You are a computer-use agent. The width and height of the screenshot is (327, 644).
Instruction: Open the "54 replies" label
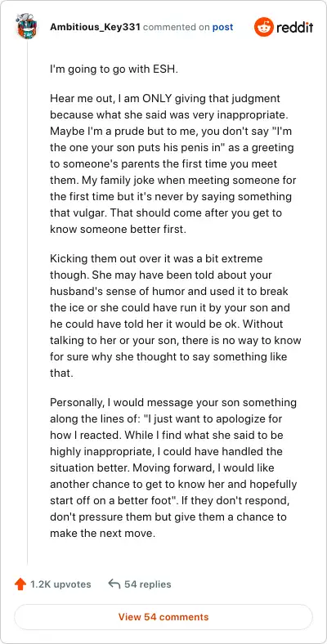[x=147, y=584]
